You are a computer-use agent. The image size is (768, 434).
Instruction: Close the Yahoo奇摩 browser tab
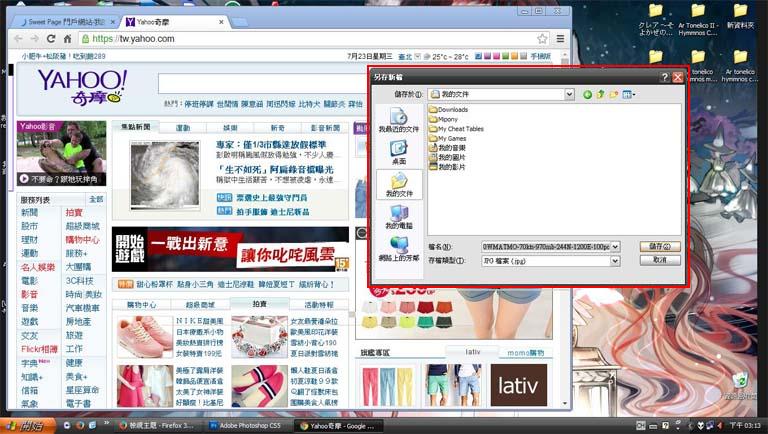(x=221, y=22)
